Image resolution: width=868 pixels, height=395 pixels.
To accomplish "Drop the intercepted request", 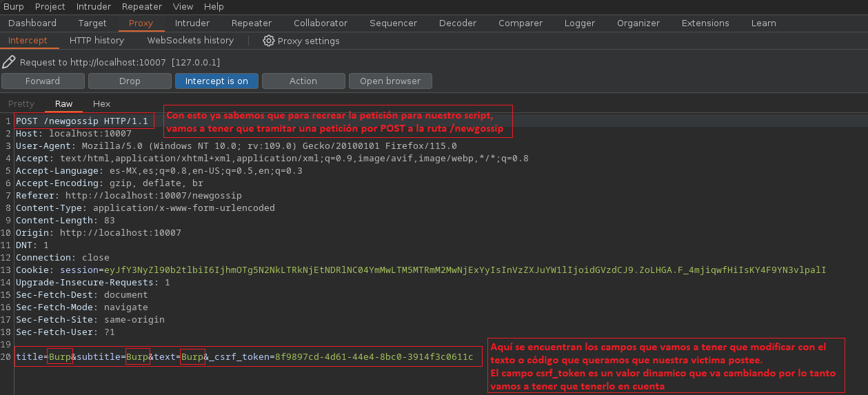I will point(130,81).
